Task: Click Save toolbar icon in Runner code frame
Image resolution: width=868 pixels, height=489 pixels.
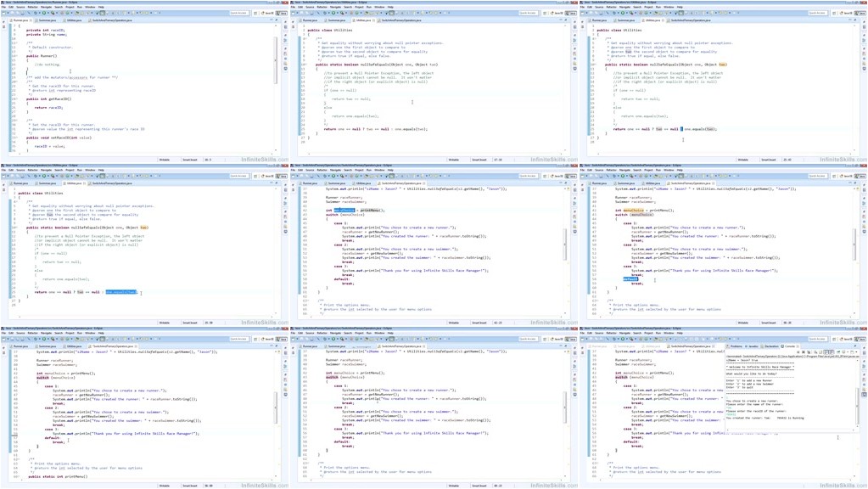Action: 12,13
